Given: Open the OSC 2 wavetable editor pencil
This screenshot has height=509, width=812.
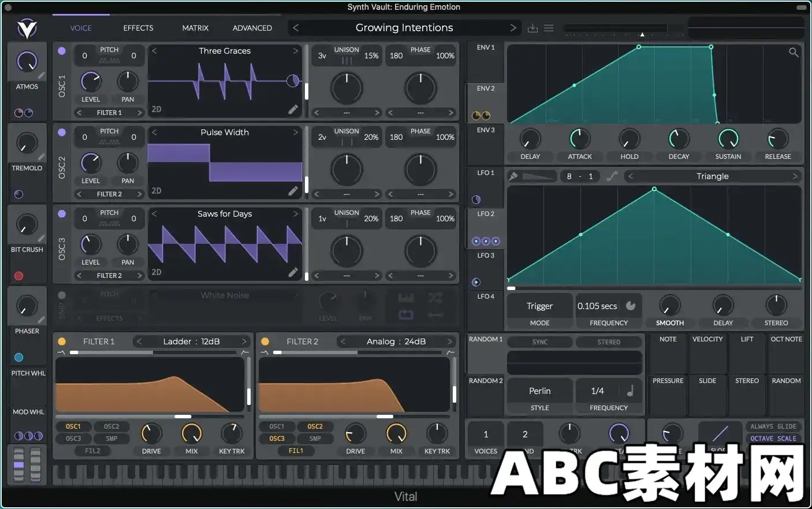Looking at the screenshot, I should pos(293,191).
